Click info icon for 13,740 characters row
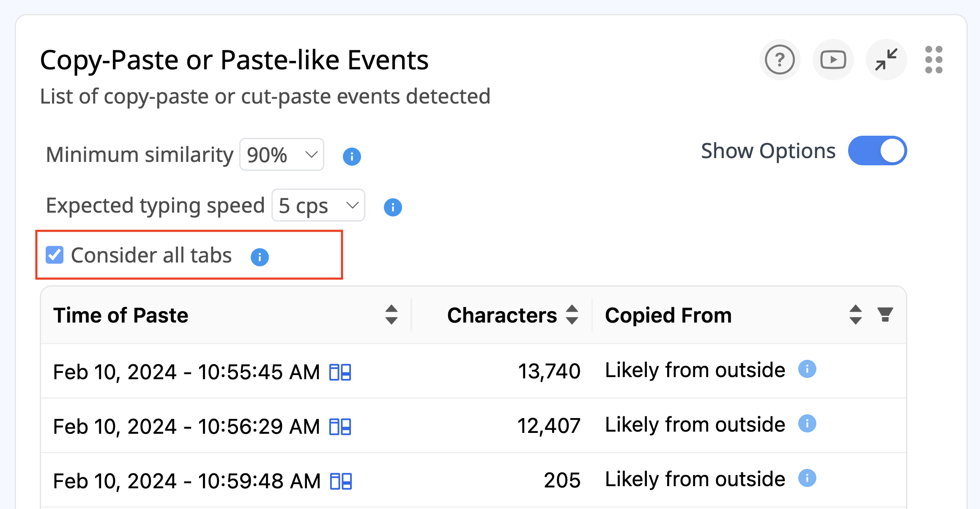 (807, 369)
